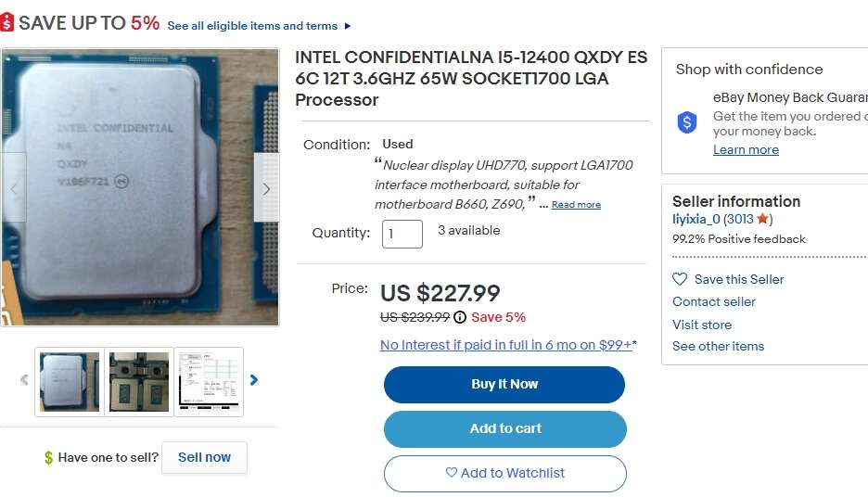Click the arrow beside eligible items link
This screenshot has width=868, height=497.
coord(348,26)
